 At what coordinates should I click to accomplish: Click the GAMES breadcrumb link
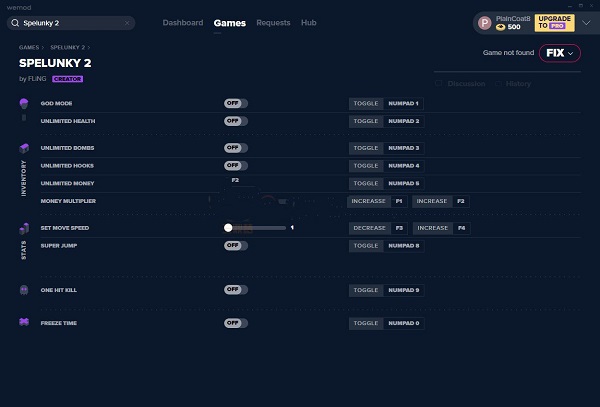pos(29,47)
